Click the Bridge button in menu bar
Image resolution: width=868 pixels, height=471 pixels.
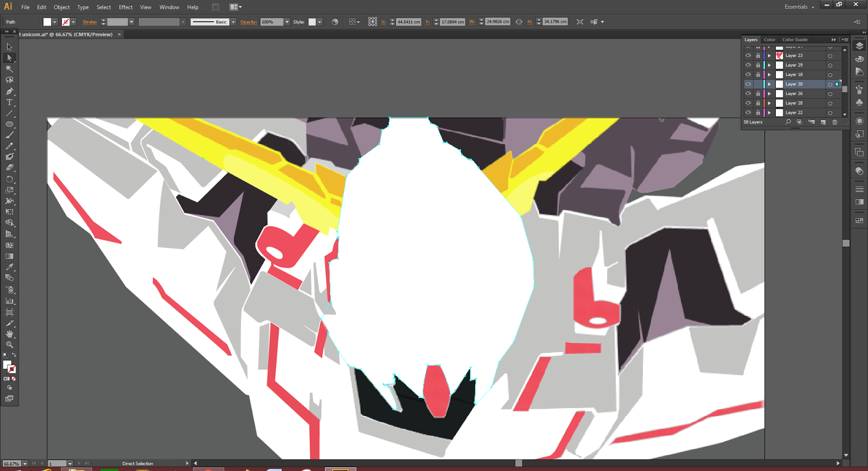coord(215,7)
